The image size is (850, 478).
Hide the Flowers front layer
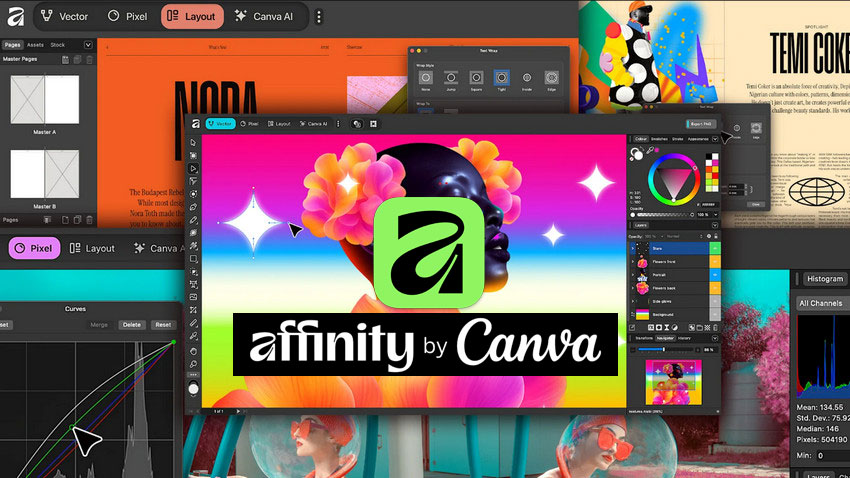715,262
